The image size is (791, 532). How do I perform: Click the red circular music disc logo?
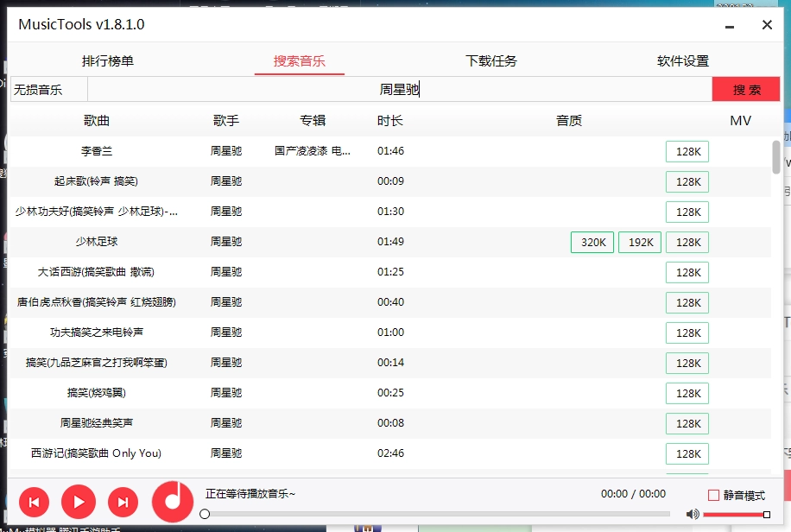[172, 502]
